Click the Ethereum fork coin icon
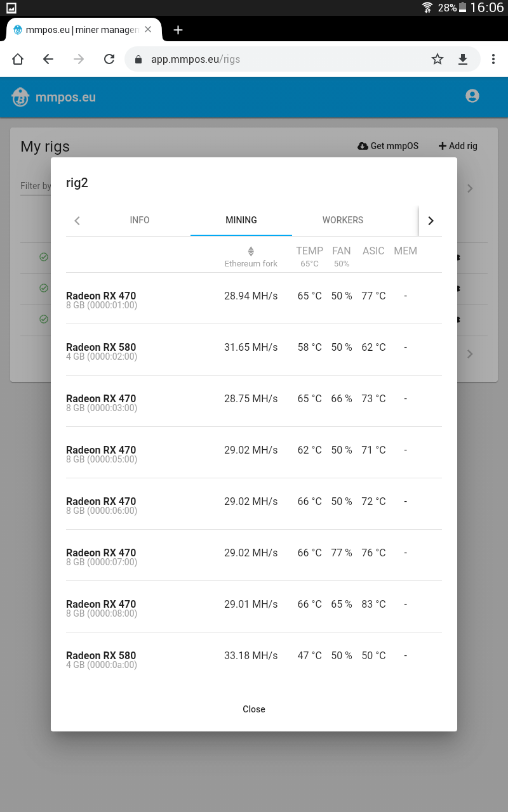 pos(251,251)
